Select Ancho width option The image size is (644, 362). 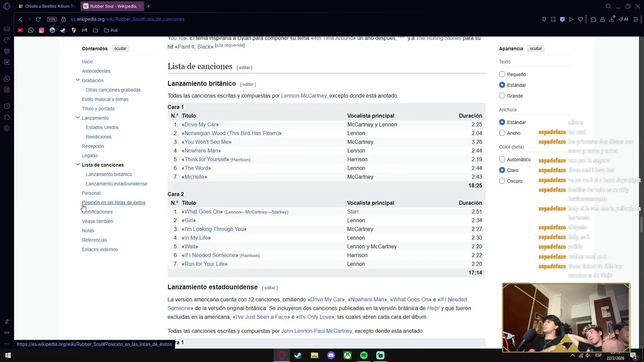click(502, 133)
